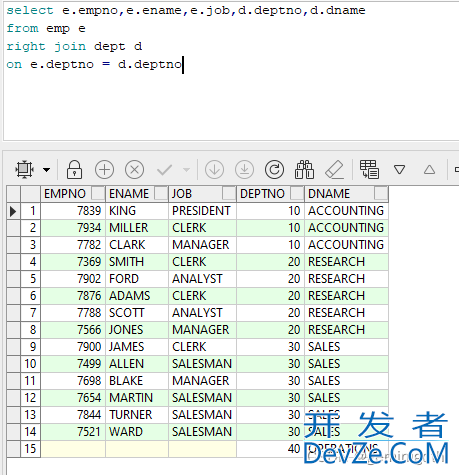This screenshot has width=459, height=475.
Task: Click the small box in the JOB header
Action: click(x=229, y=193)
